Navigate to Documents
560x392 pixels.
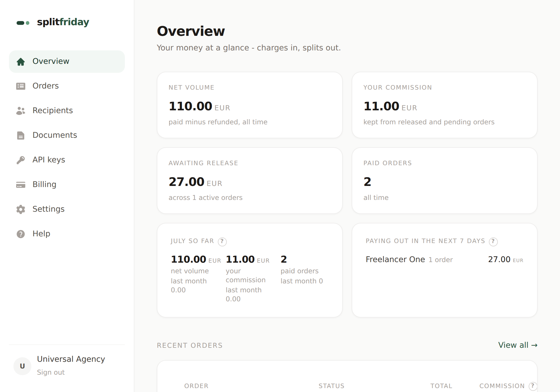point(67,135)
